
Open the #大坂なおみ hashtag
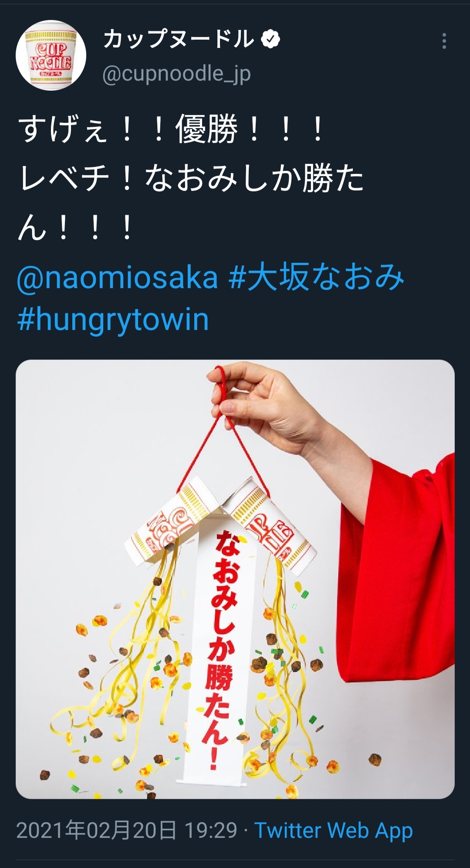317,278
